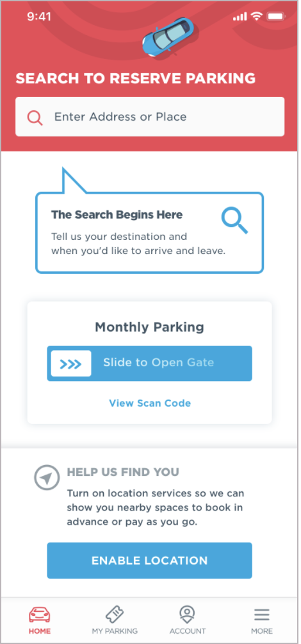This screenshot has width=301, height=644.
Task: Tap the red search magnifier icon
Action: point(35,118)
